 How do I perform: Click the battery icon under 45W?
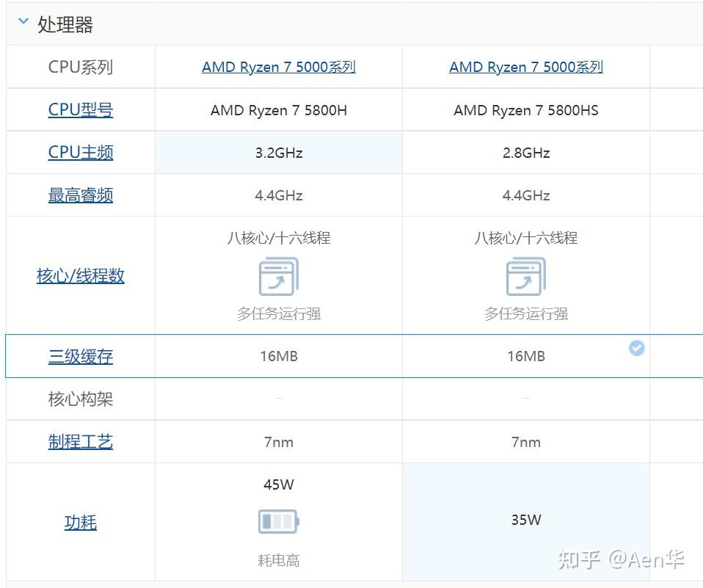279,521
